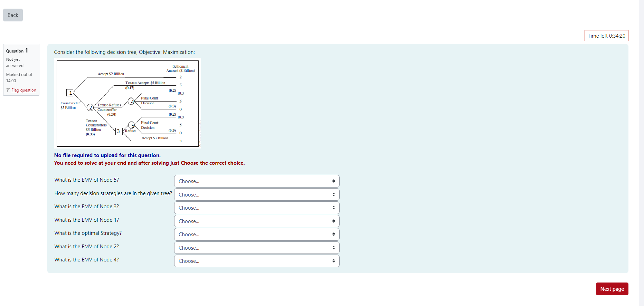The height and width of the screenshot is (306, 644).
Task: Click the 'Marked out of 14.00' text
Action: click(x=19, y=78)
